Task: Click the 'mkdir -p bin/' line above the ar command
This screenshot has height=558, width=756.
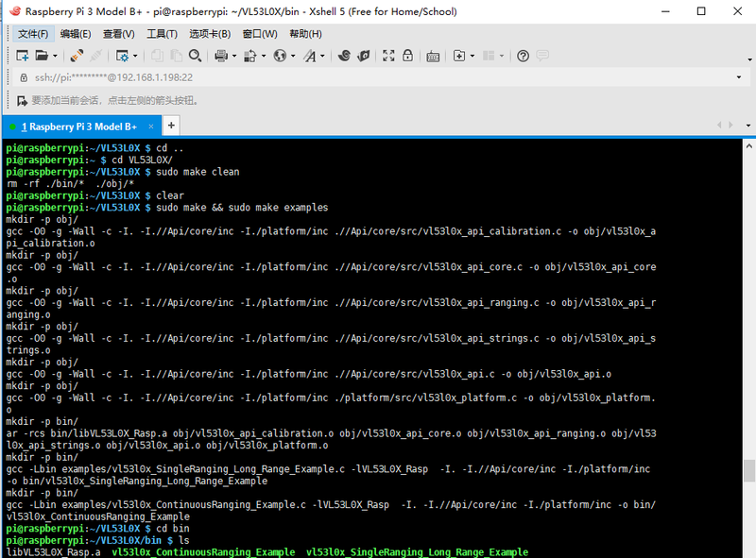Action: pos(42,422)
